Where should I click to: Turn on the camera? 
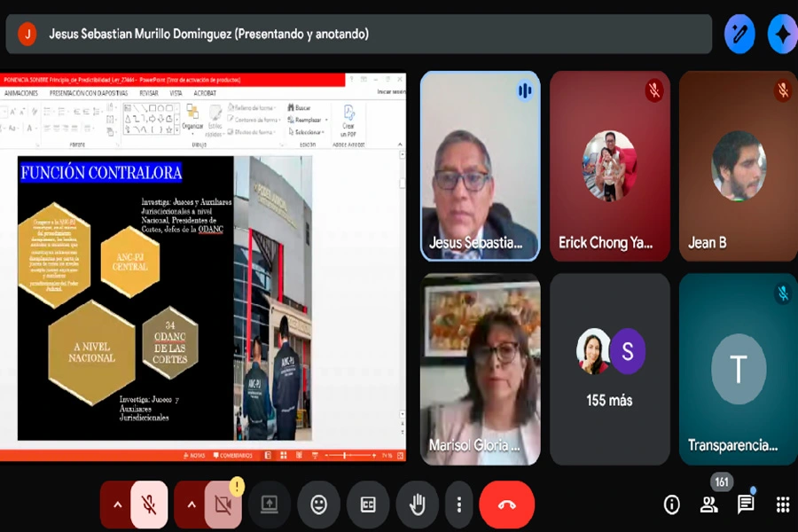point(223,505)
